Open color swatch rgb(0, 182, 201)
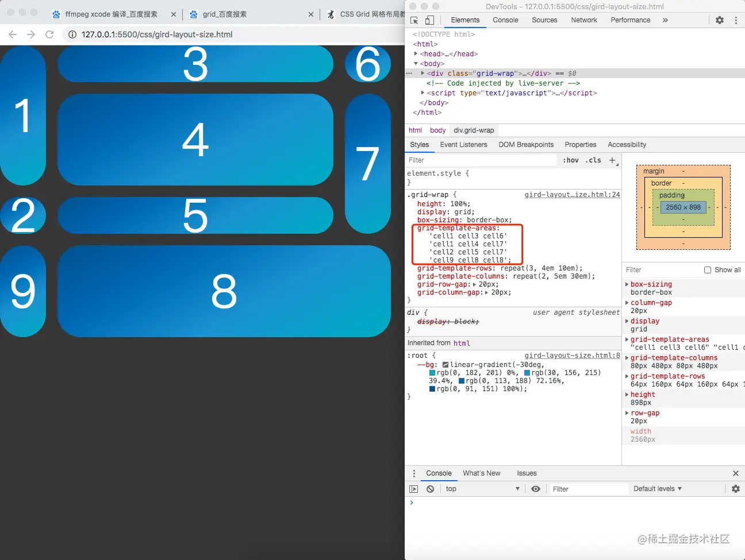The image size is (745, 560). tap(432, 373)
